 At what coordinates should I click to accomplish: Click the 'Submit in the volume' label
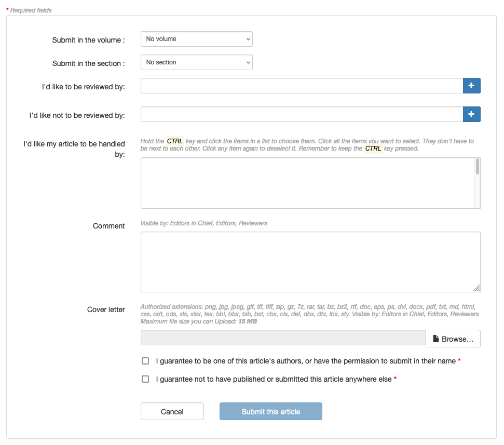click(88, 40)
